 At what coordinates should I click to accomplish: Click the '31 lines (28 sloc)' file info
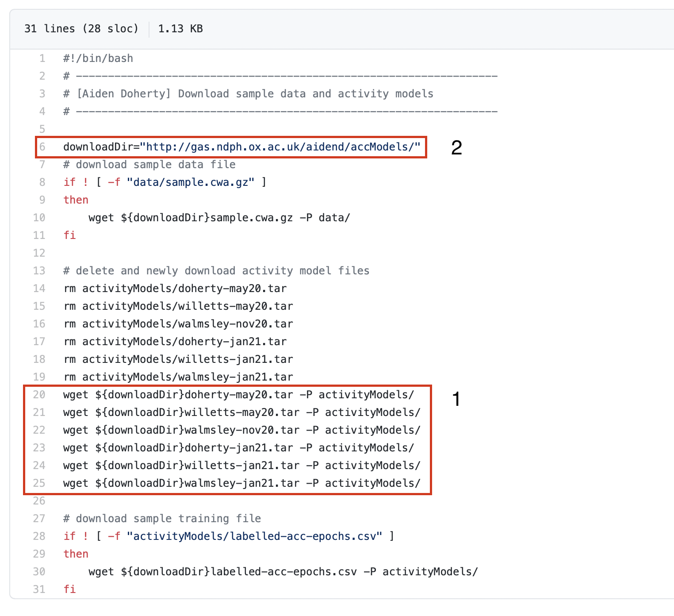[81, 29]
